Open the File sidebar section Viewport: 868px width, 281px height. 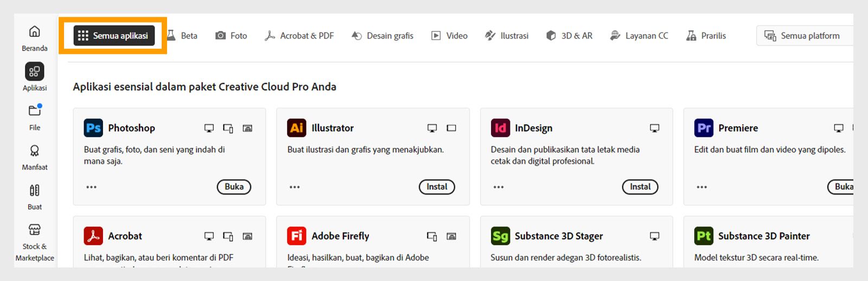[35, 117]
